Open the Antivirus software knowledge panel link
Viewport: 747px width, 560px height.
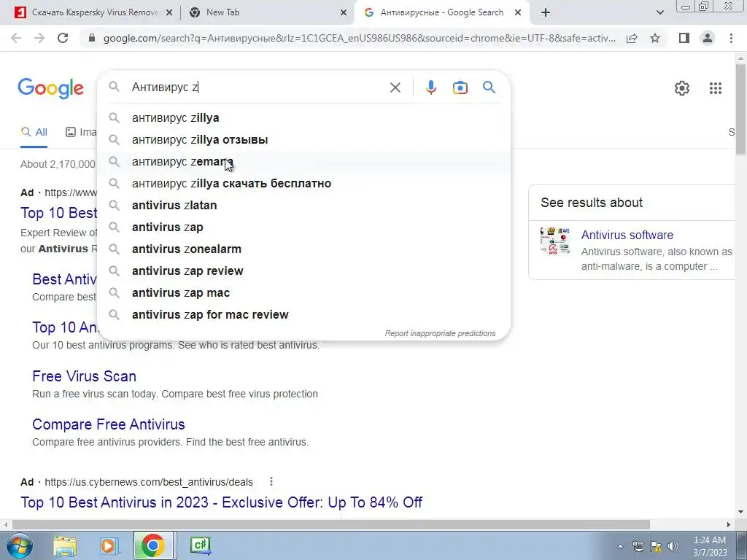(x=627, y=235)
